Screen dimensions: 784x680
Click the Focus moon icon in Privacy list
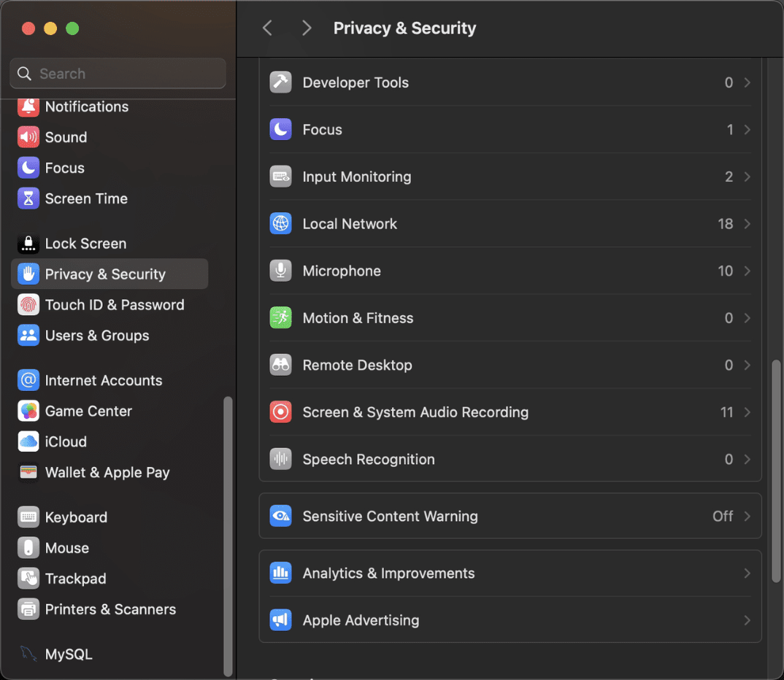(x=280, y=129)
